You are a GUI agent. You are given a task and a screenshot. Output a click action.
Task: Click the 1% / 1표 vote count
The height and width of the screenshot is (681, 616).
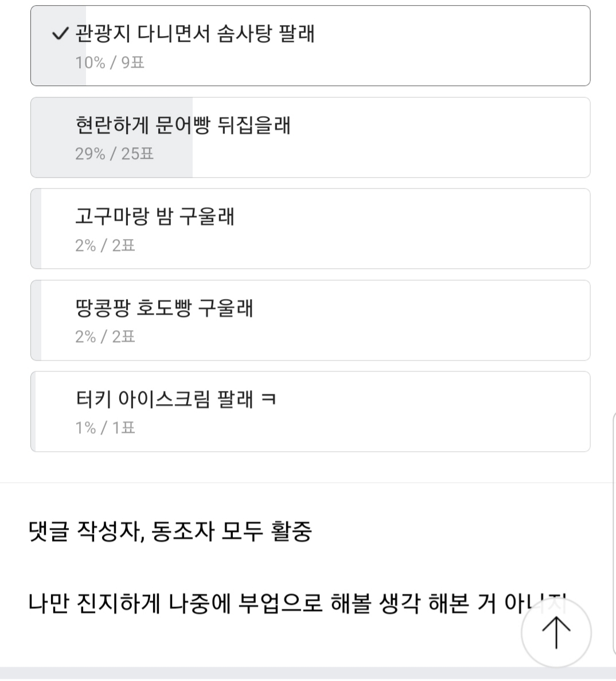(x=105, y=428)
